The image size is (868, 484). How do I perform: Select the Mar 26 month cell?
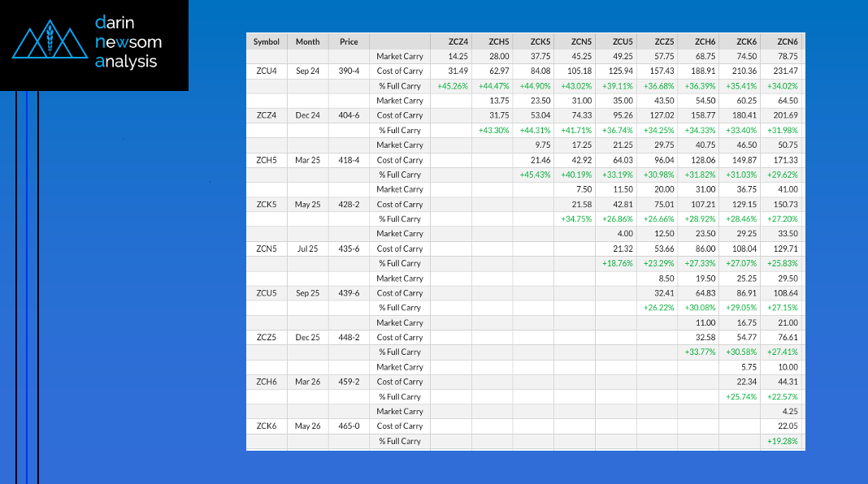pos(308,382)
